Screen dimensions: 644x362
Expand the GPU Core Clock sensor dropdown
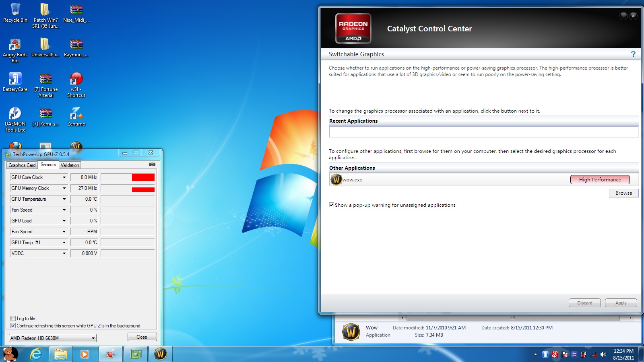click(64, 177)
